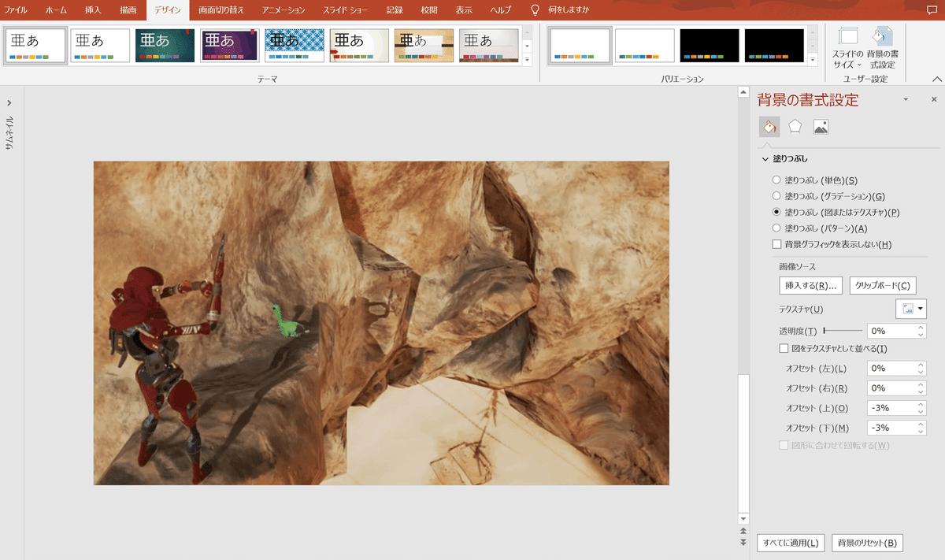Viewport: 945px width, 560px height.
Task: Apply the brown wood-style theme
Action: (424, 46)
